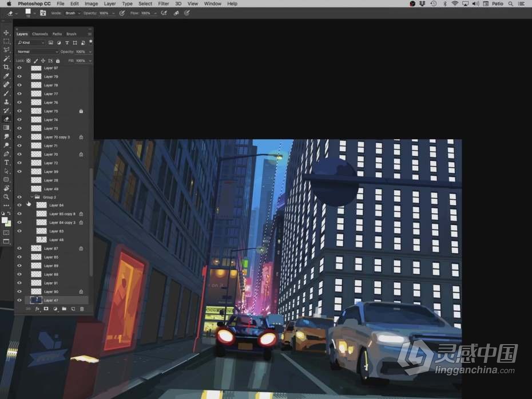The height and width of the screenshot is (399, 532).
Task: Delete layer using the trash icon
Action: click(x=82, y=309)
